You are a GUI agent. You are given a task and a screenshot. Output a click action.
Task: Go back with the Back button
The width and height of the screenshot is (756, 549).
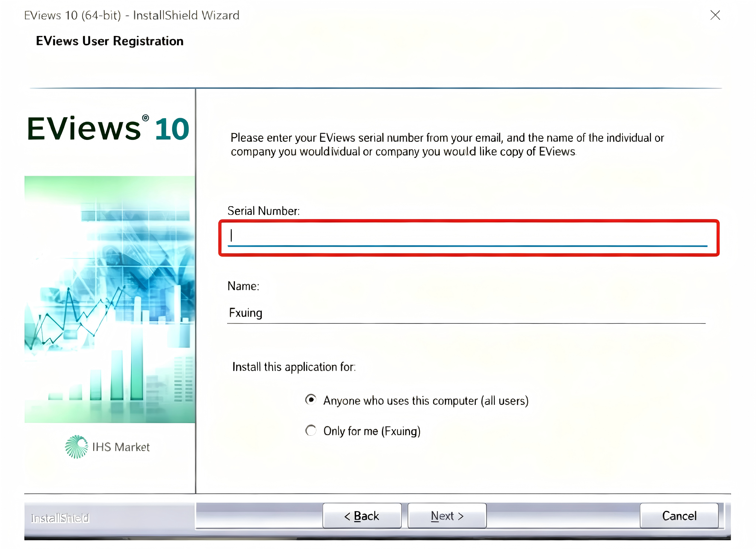click(x=362, y=516)
